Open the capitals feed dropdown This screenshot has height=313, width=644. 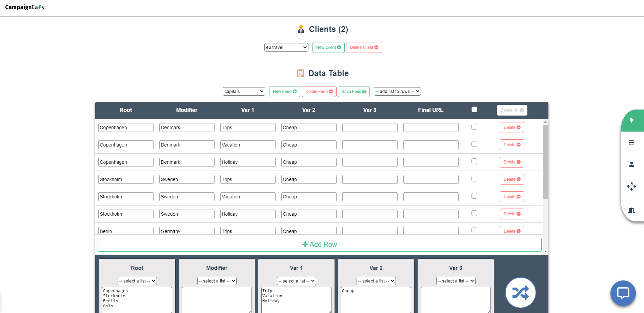pos(244,92)
